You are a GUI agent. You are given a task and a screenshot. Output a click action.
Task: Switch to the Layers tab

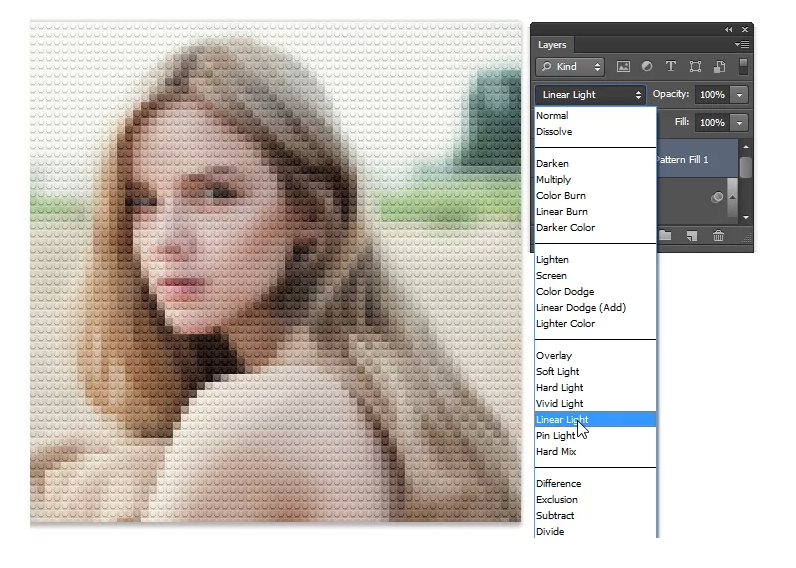tap(552, 45)
